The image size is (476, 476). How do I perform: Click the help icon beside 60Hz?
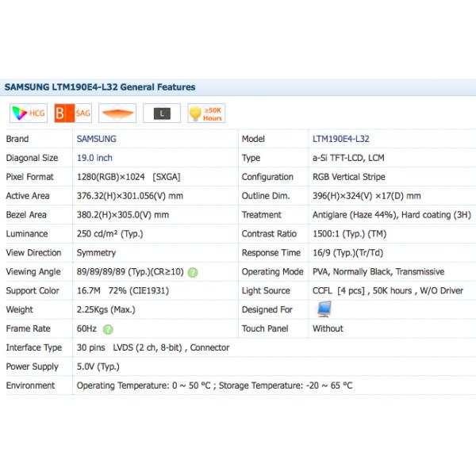(108, 329)
